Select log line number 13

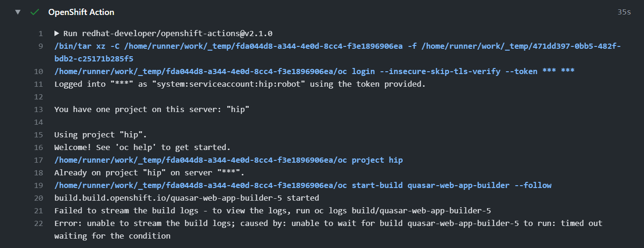point(38,110)
